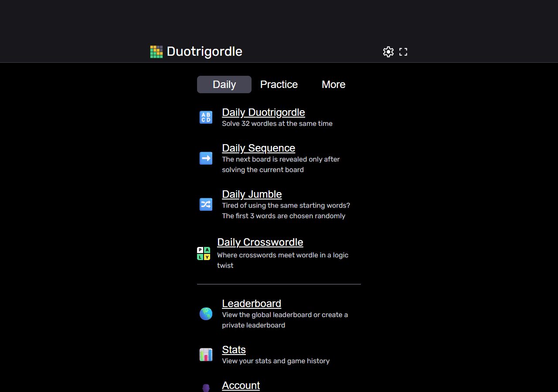The height and width of the screenshot is (392, 558).
Task: Launch Daily Crosswordle
Action: point(260,242)
